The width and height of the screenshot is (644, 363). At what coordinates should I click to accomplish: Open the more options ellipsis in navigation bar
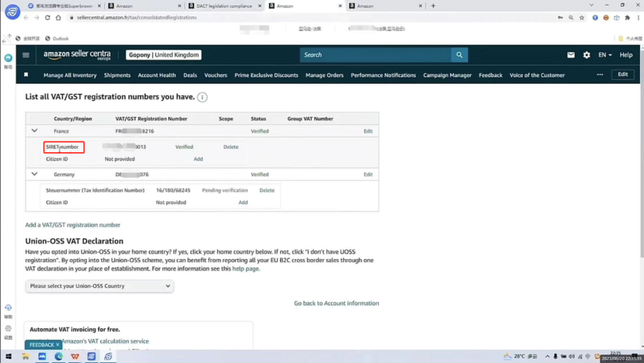point(600,75)
